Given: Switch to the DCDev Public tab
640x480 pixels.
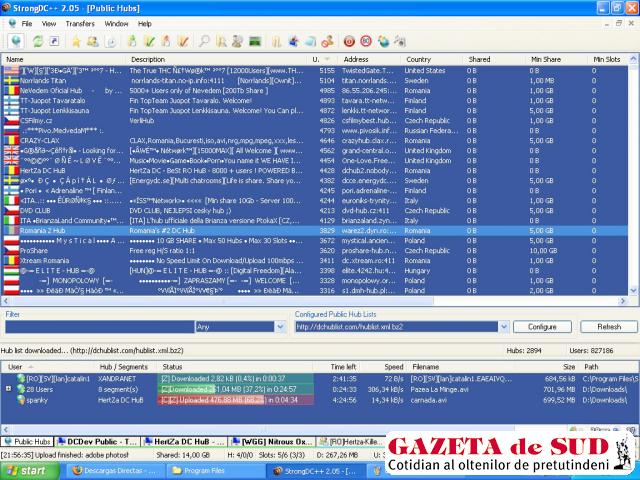Looking at the screenshot, I should 97,442.
